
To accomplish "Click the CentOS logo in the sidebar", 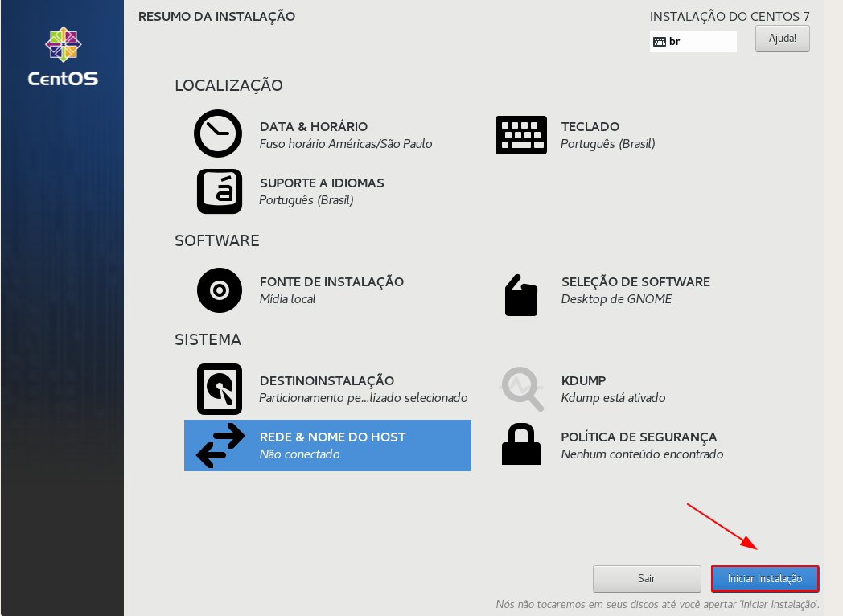I will pyautogui.click(x=63, y=56).
